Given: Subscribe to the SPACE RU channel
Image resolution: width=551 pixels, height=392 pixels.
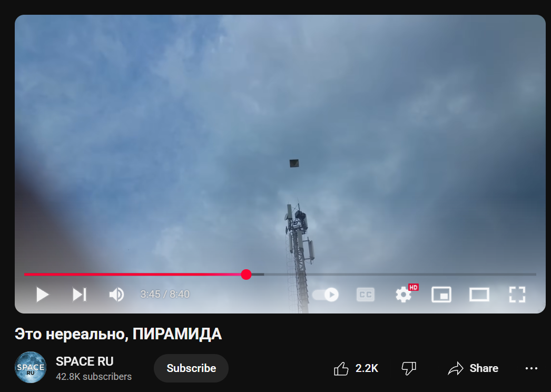Looking at the screenshot, I should coord(191,368).
